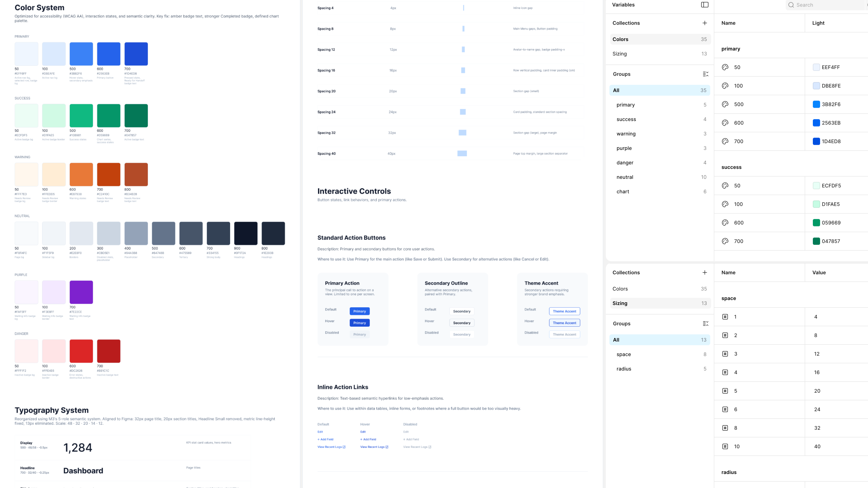Open the warning group in Groups list
868x488 pixels.
tap(660, 134)
